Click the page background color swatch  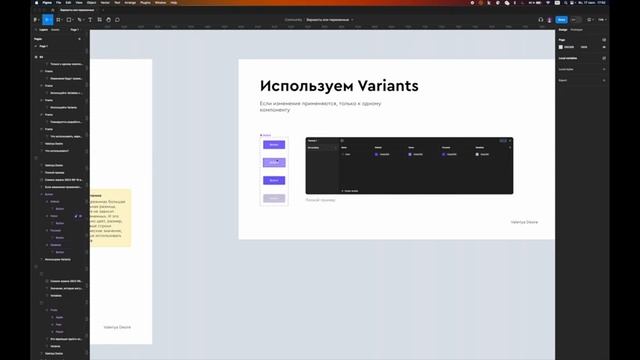point(561,47)
